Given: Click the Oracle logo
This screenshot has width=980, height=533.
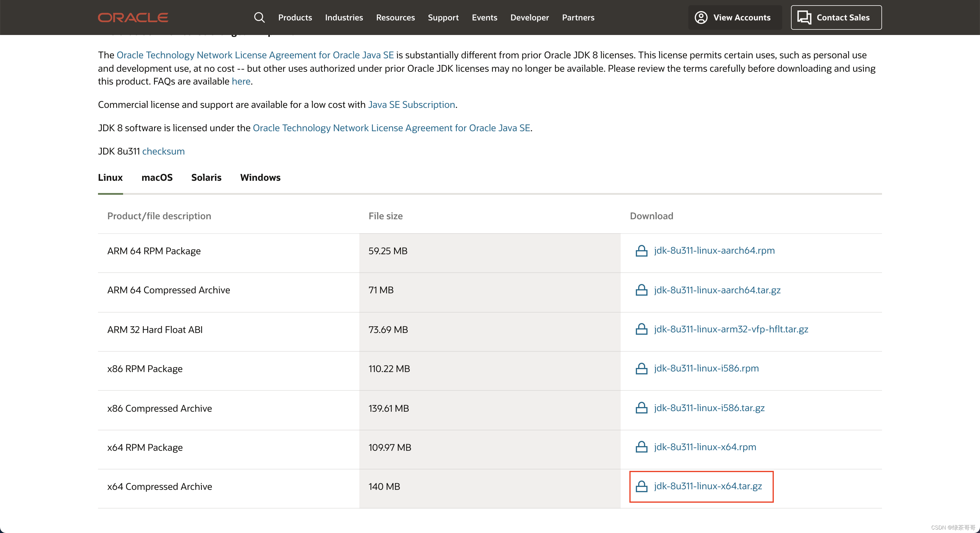Looking at the screenshot, I should point(133,17).
